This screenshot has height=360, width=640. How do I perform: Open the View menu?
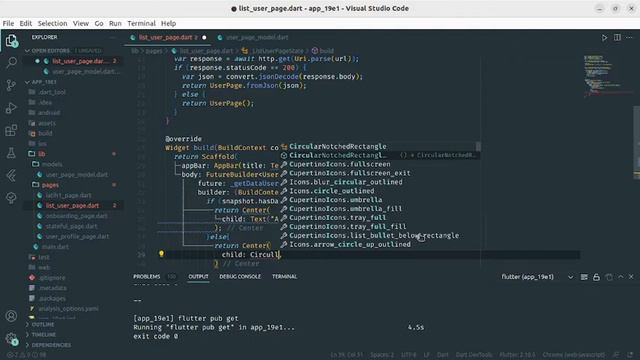pyautogui.click(x=81, y=23)
